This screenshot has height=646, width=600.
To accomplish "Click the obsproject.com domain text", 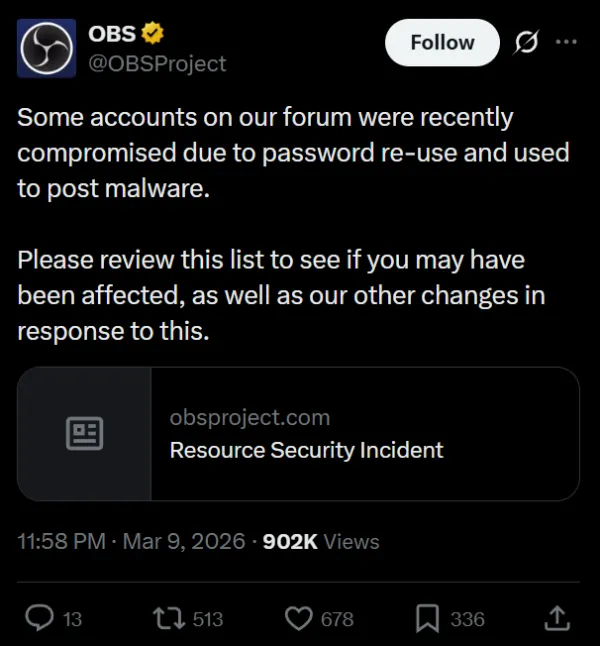I will 250,417.
